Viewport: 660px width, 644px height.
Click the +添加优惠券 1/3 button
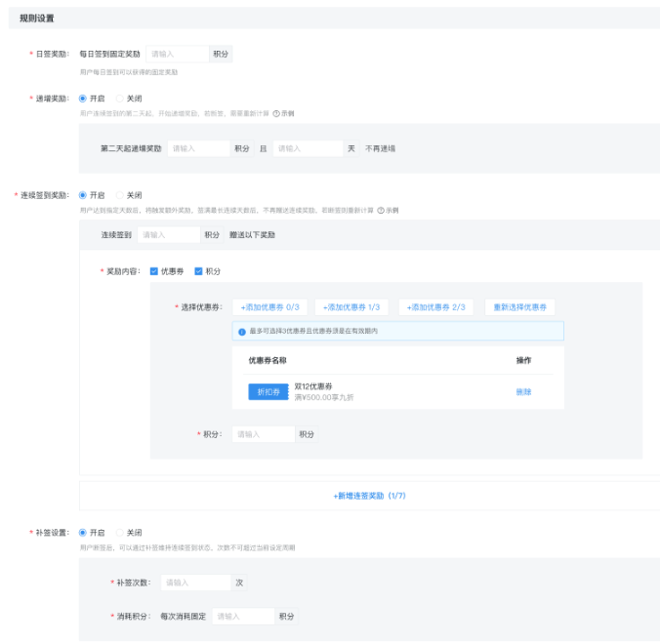point(351,307)
